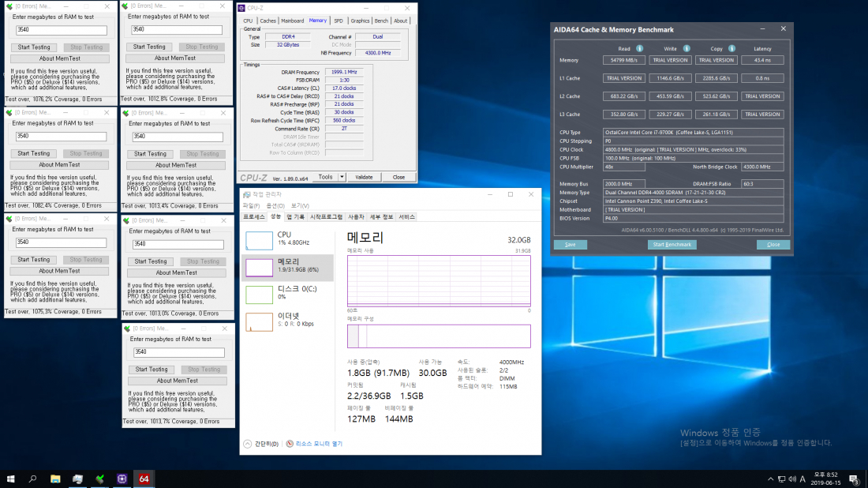The width and height of the screenshot is (868, 488).
Task: Switch to AIDA64 via the red 64 taskbar icon
Action: click(x=144, y=479)
